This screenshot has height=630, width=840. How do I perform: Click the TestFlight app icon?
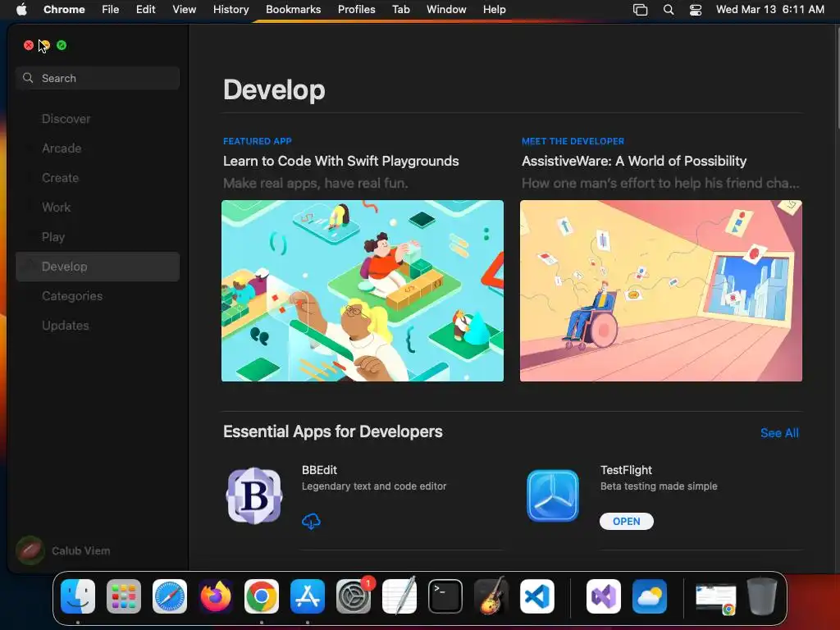[552, 495]
